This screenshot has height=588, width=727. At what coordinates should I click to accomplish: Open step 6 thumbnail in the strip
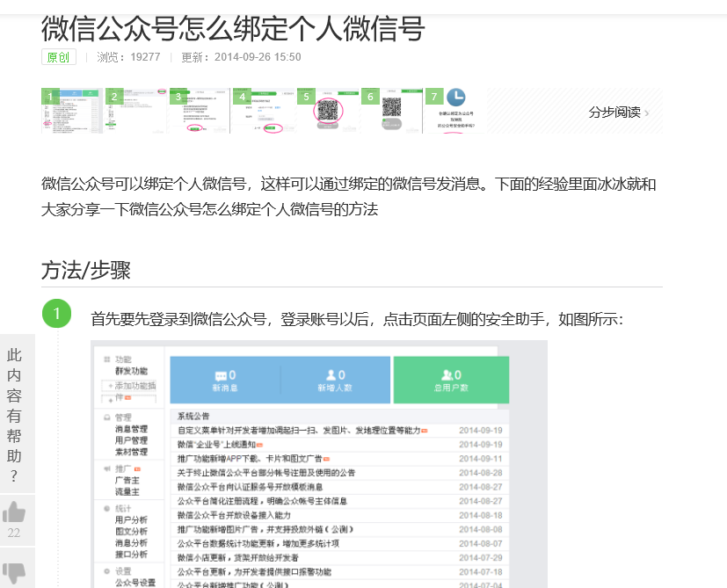coord(392,111)
